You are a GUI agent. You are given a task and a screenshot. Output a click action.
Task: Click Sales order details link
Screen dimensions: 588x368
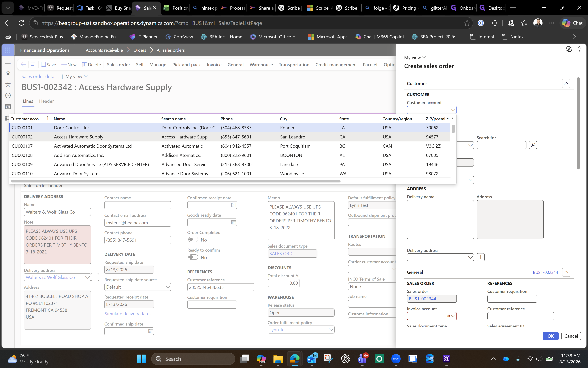40,76
